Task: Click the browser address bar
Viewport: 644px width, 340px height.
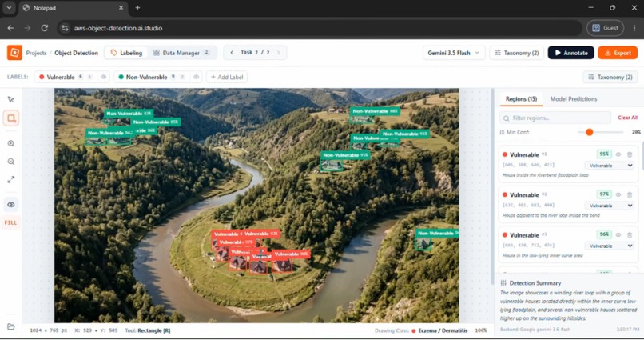Action: coord(320,28)
